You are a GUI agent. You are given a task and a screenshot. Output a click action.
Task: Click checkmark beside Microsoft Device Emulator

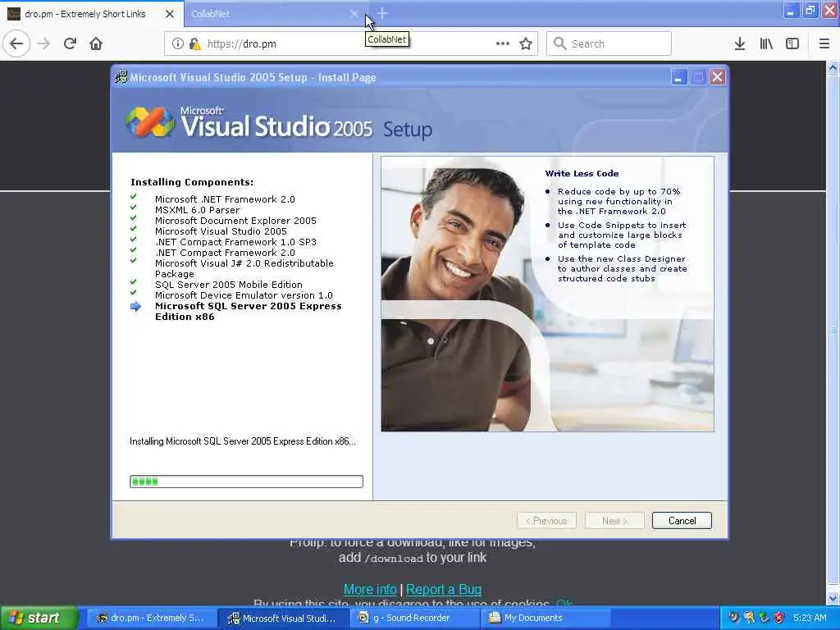(134, 293)
